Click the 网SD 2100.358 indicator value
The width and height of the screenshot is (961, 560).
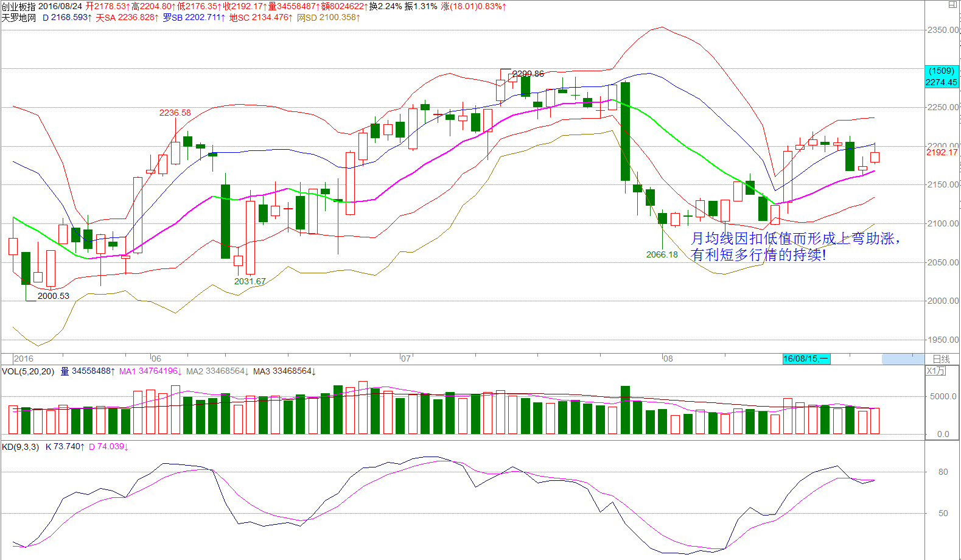(x=329, y=18)
